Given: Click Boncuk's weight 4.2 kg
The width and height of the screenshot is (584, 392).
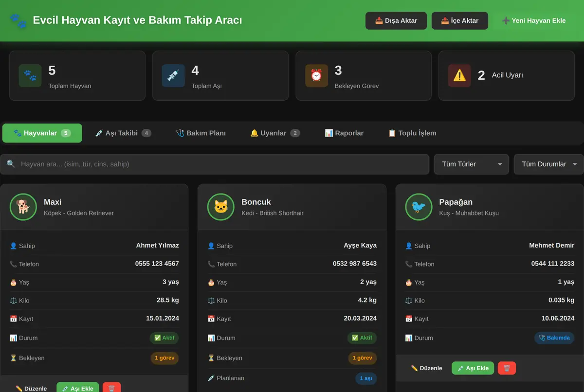Looking at the screenshot, I should [x=367, y=300].
